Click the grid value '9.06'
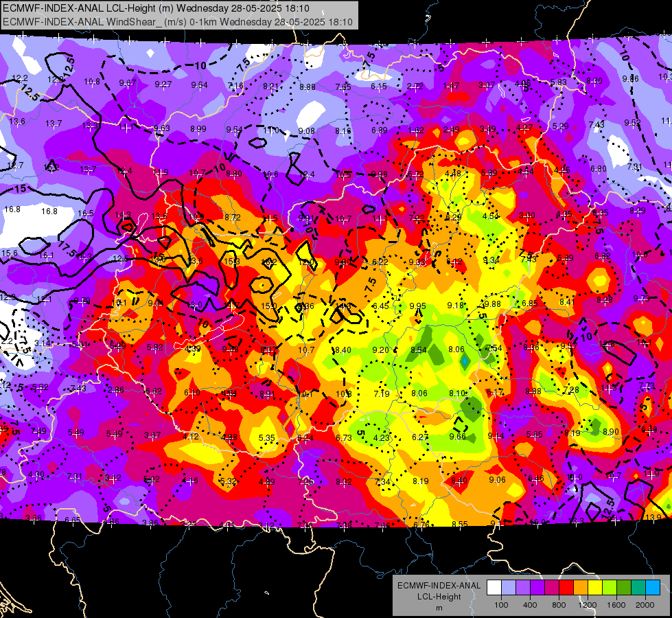This screenshot has height=618, width=672. pyautogui.click(x=497, y=480)
